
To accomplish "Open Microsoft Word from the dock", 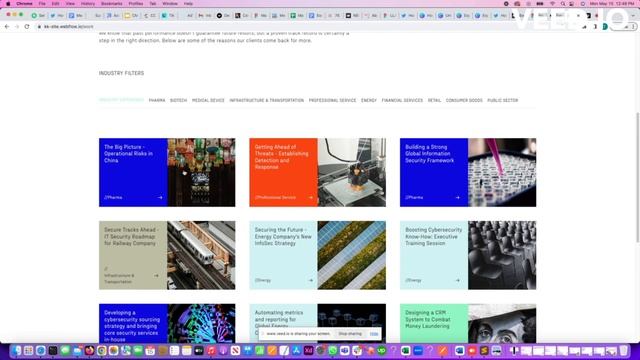I will 460,351.
